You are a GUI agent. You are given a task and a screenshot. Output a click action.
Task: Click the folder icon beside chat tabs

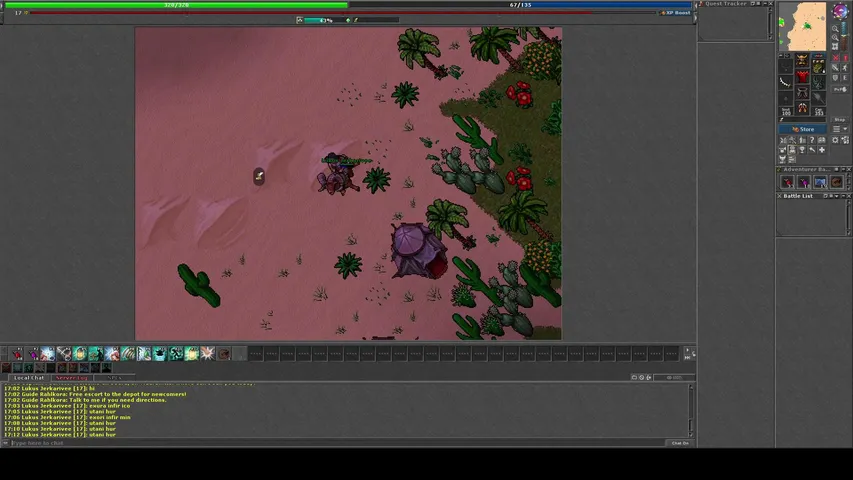click(x=634, y=378)
